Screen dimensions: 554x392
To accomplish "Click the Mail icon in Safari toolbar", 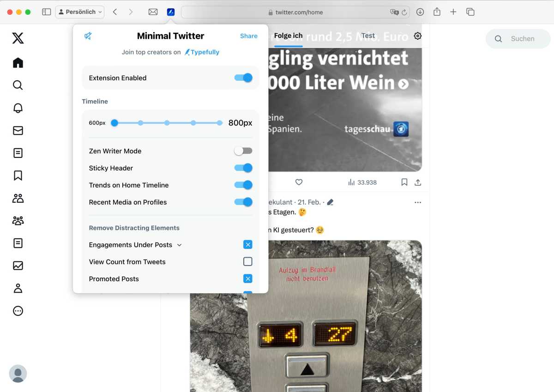I will (x=153, y=12).
